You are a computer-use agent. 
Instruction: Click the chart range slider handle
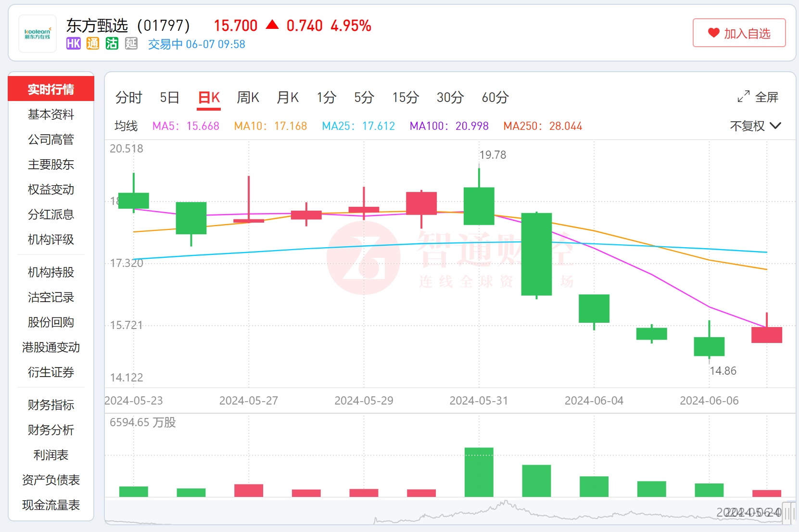[x=788, y=513]
